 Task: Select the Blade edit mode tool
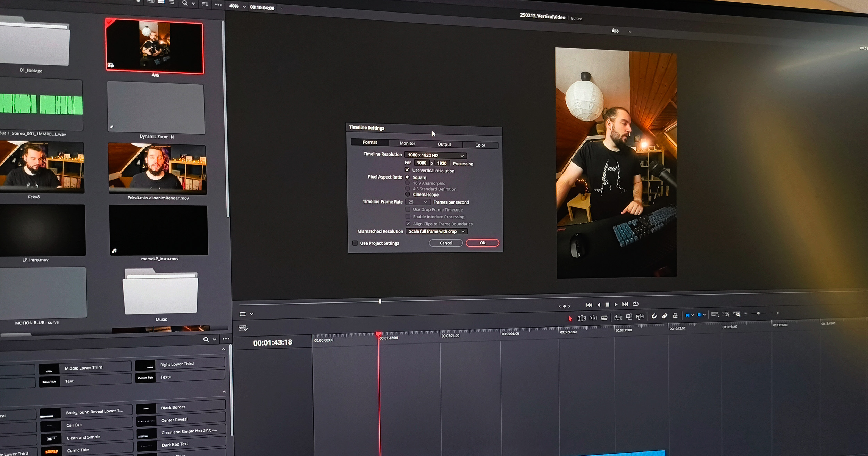[604, 318]
